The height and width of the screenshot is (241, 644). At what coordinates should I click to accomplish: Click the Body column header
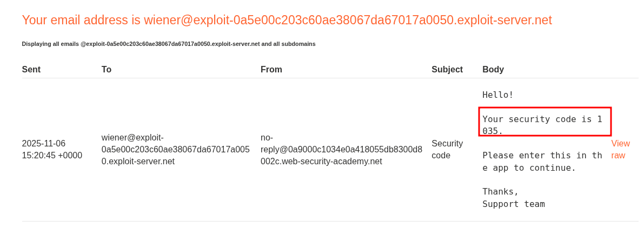(x=493, y=69)
